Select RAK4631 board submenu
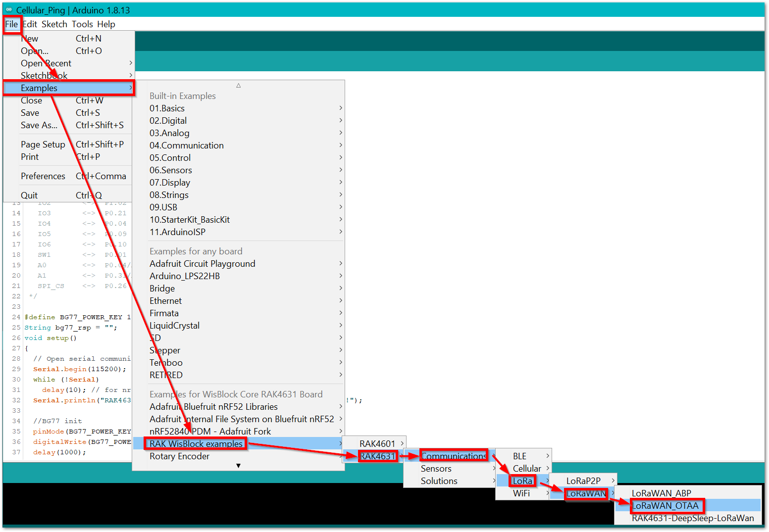This screenshot has width=769, height=532. point(375,456)
